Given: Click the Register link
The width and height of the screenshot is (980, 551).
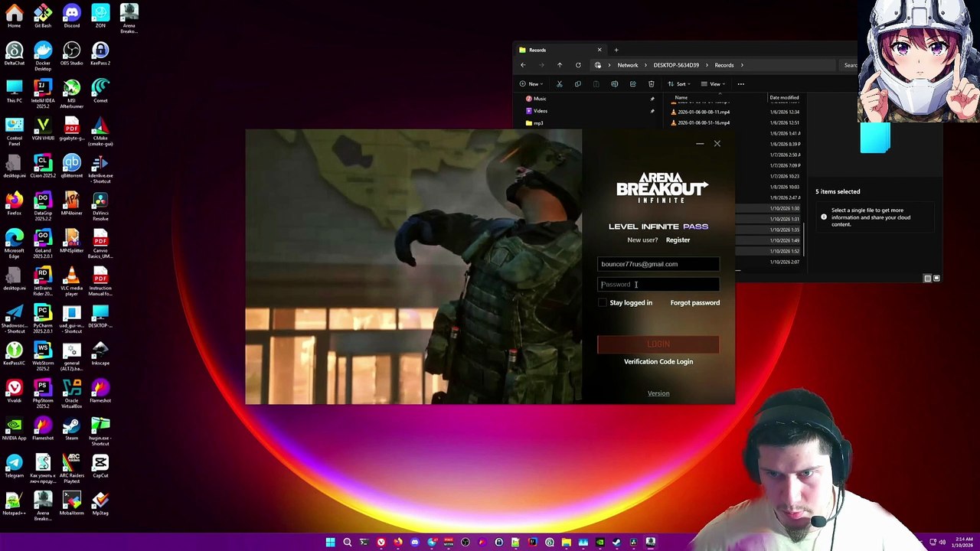Looking at the screenshot, I should pos(678,240).
